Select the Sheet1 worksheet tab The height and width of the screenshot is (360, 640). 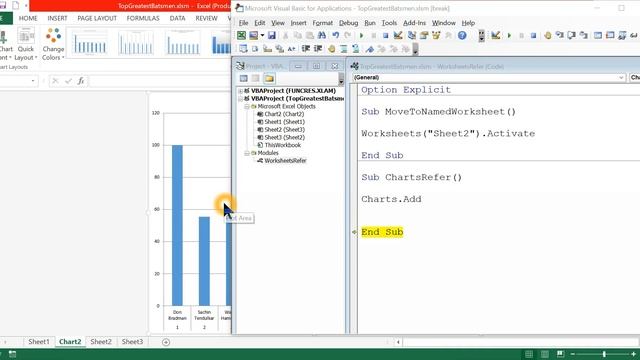(x=39, y=342)
